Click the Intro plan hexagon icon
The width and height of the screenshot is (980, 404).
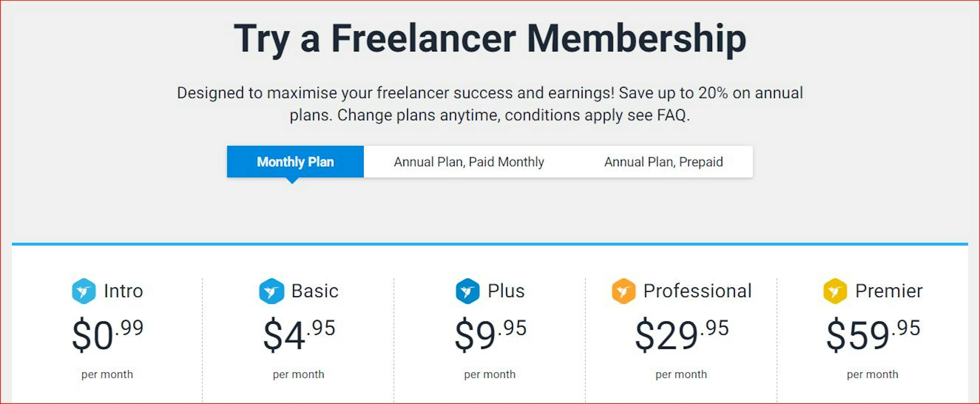[84, 291]
